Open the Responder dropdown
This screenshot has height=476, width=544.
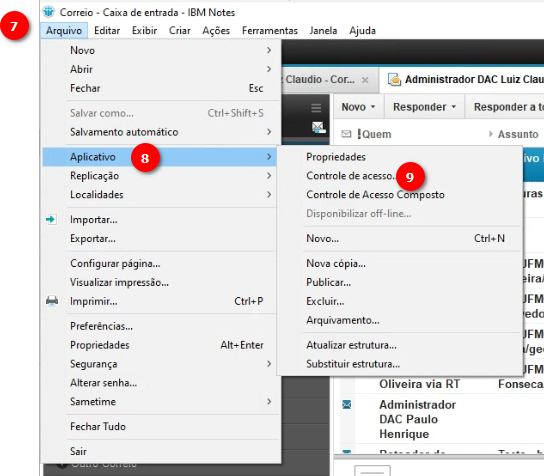pos(425,107)
